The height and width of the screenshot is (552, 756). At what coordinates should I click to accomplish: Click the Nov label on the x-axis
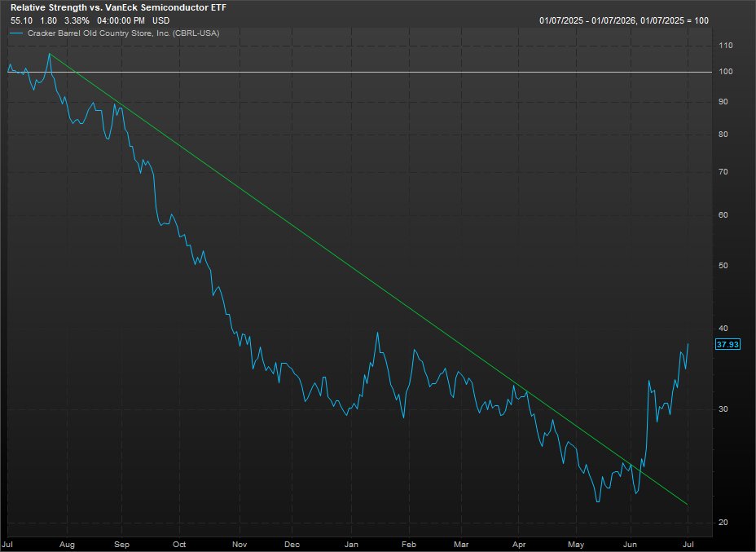pyautogui.click(x=240, y=545)
